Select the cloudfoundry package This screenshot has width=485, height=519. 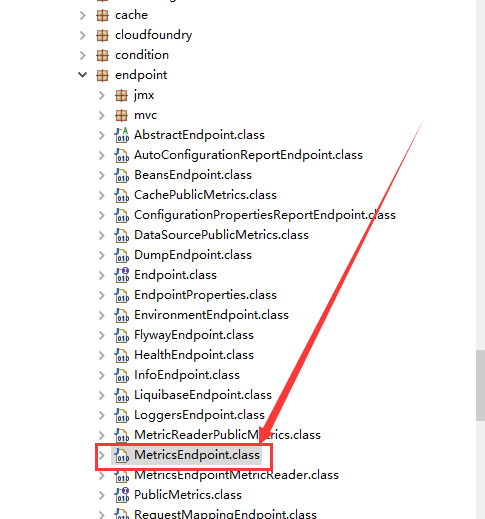click(154, 35)
